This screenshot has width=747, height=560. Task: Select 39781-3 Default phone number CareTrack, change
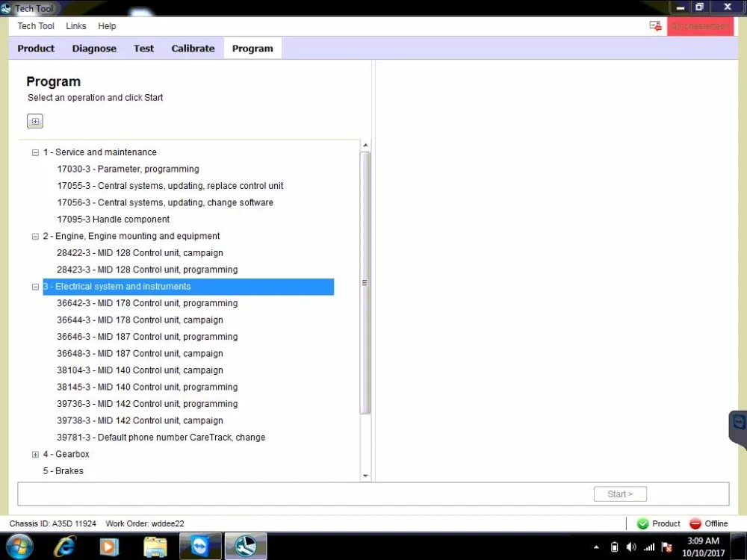click(x=161, y=437)
